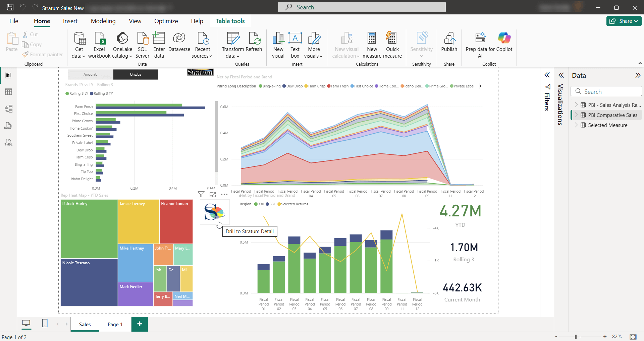
Task: Click Focus mode icon on visual
Action: click(213, 194)
